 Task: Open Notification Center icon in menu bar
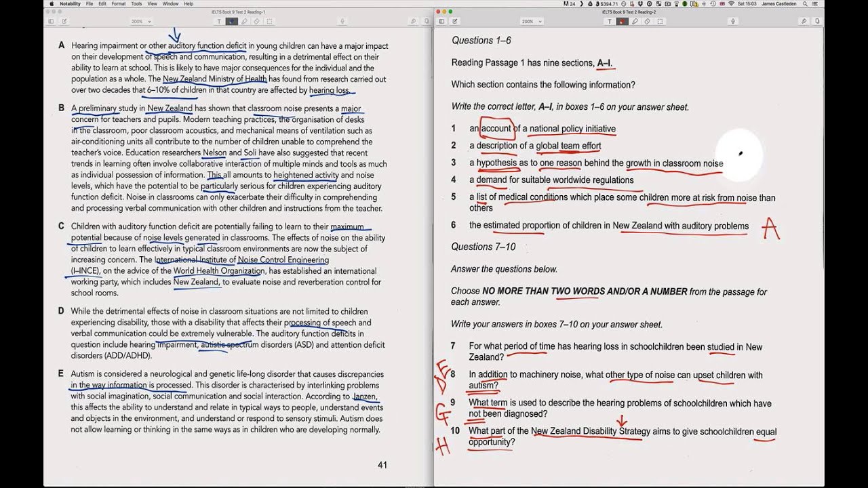816,4
